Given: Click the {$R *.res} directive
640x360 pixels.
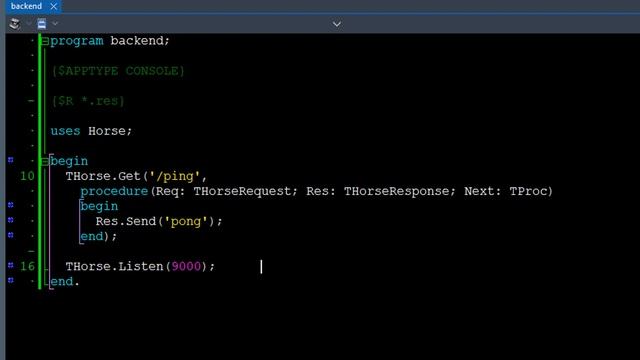Looking at the screenshot, I should 88,101.
